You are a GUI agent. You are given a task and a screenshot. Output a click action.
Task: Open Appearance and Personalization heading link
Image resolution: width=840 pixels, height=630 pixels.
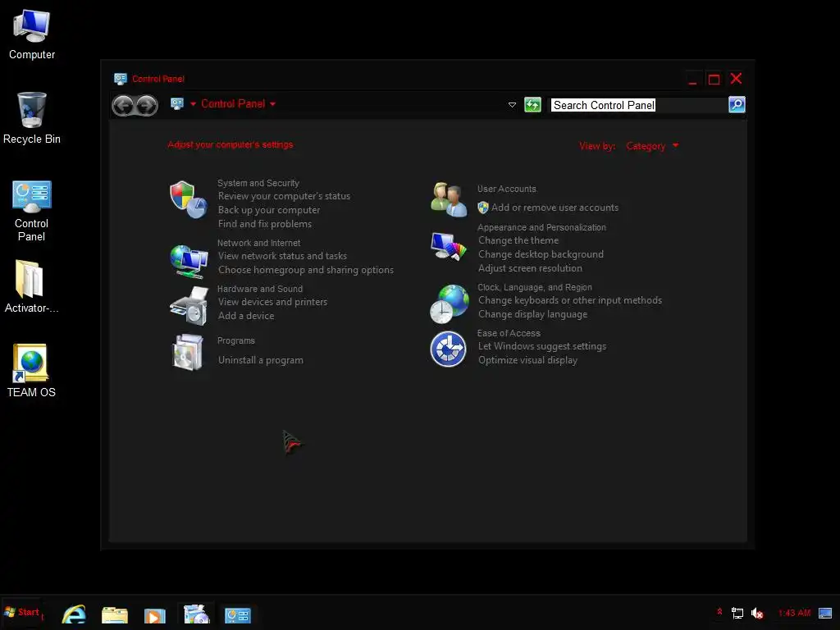click(x=541, y=227)
